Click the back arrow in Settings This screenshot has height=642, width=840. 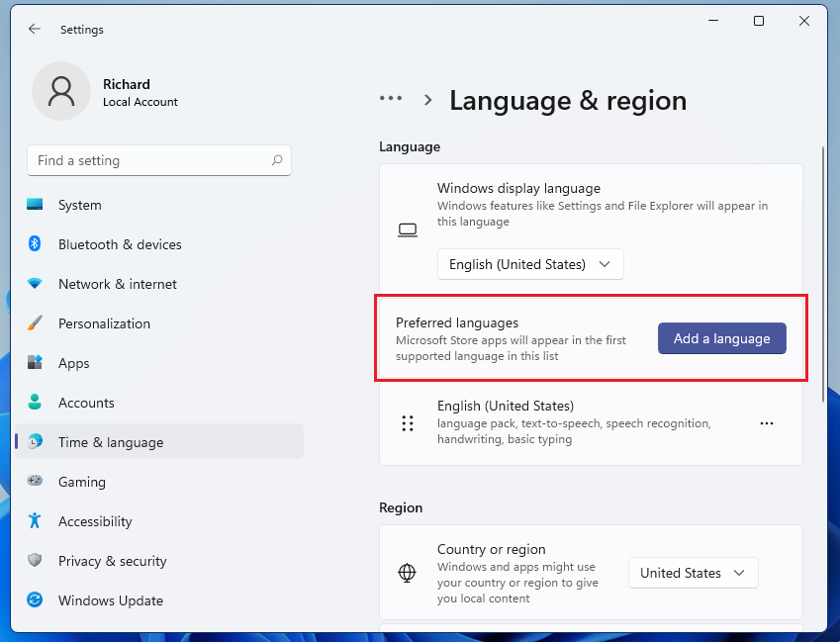click(x=35, y=30)
